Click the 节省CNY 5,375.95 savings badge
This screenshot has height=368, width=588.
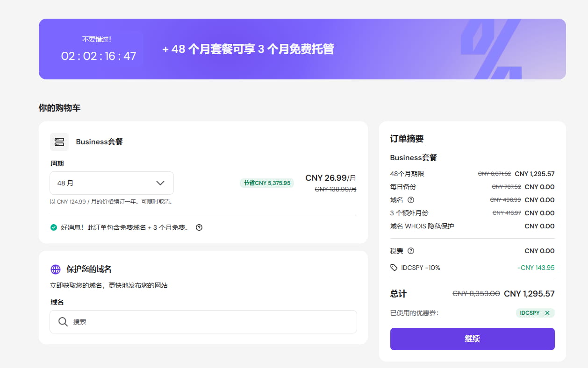(x=267, y=183)
